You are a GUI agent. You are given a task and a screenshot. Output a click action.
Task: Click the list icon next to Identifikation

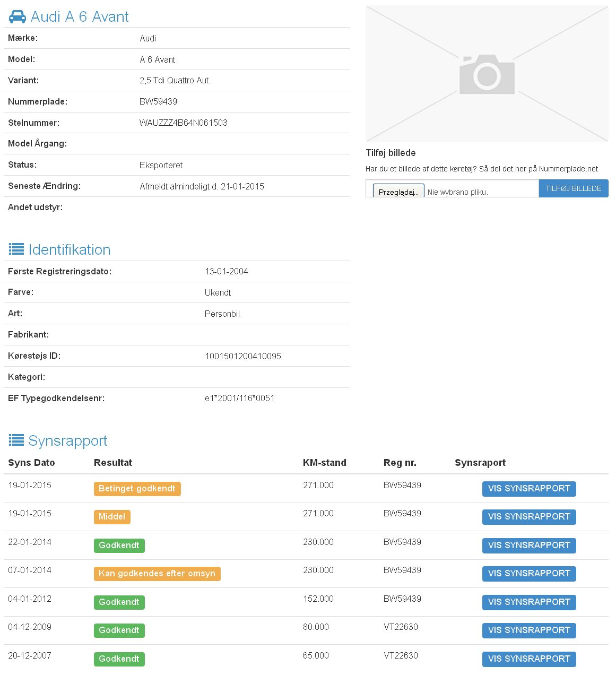16,249
